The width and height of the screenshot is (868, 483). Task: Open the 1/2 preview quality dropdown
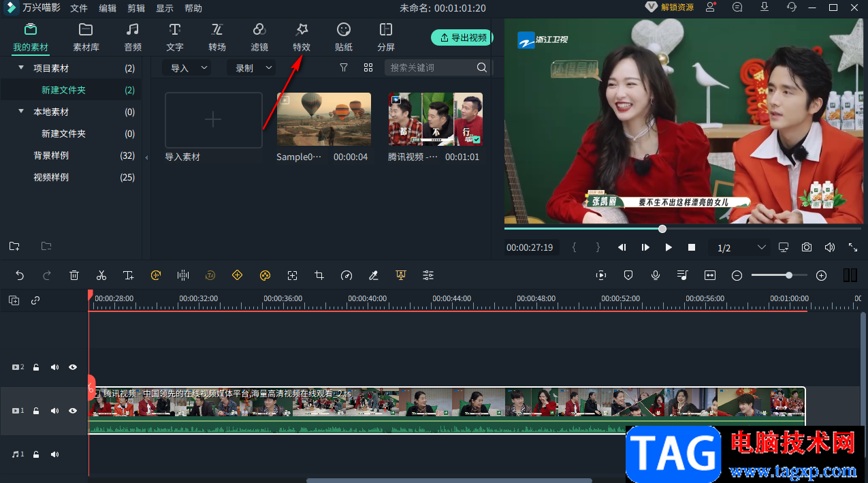(x=741, y=247)
